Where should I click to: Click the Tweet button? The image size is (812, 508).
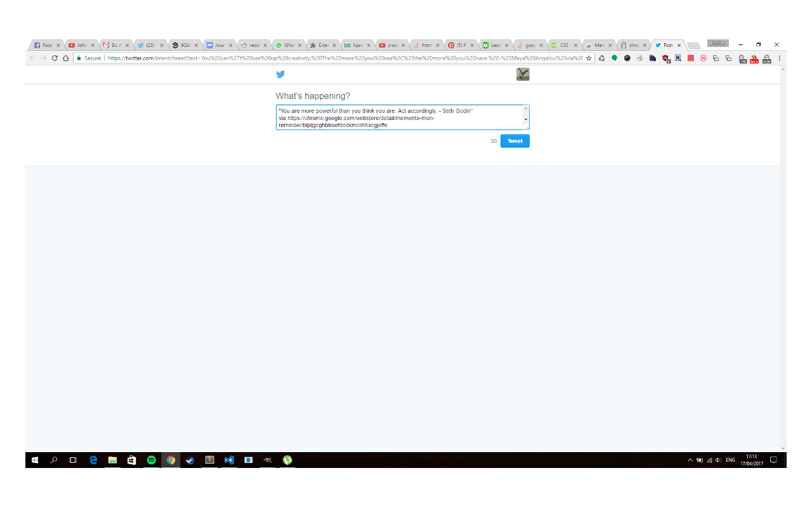pyautogui.click(x=515, y=141)
